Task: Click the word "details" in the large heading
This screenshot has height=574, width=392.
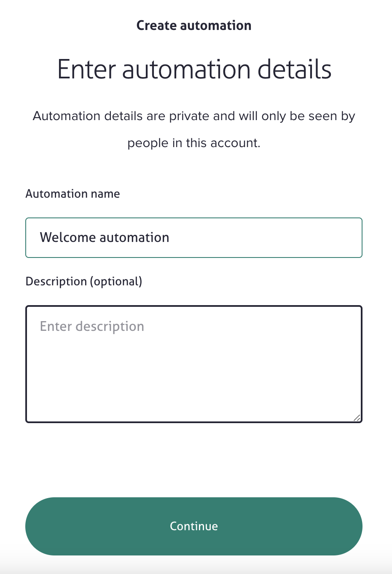Action: click(294, 70)
